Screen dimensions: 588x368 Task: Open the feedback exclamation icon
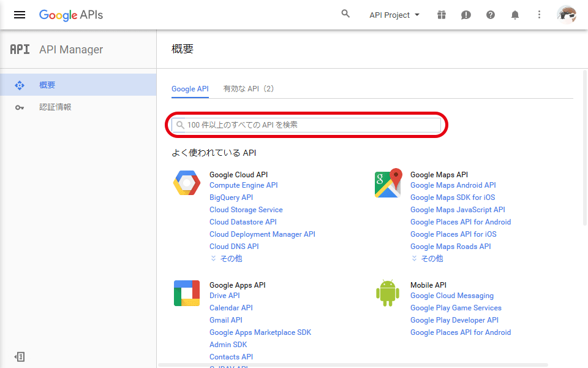466,15
